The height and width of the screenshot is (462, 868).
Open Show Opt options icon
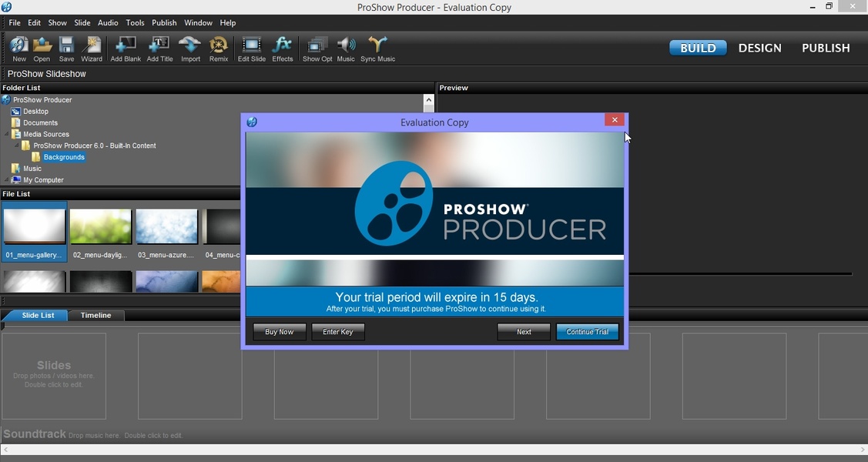(317, 49)
